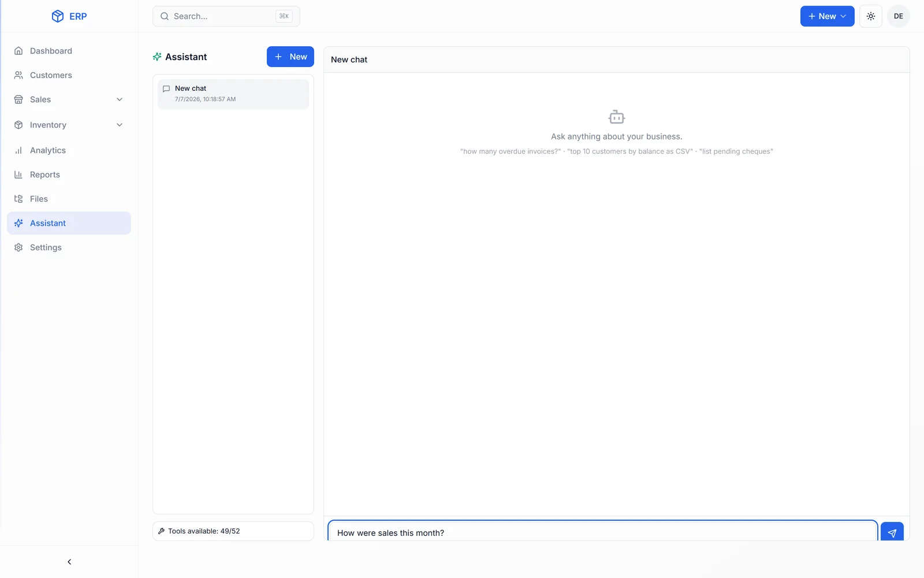
Task: Select the New chat conversation entry
Action: point(233,94)
